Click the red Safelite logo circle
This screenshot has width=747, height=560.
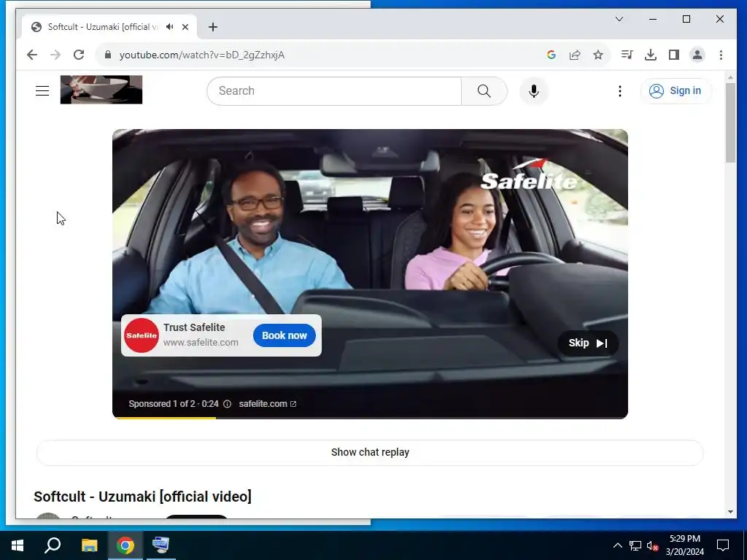click(x=142, y=335)
